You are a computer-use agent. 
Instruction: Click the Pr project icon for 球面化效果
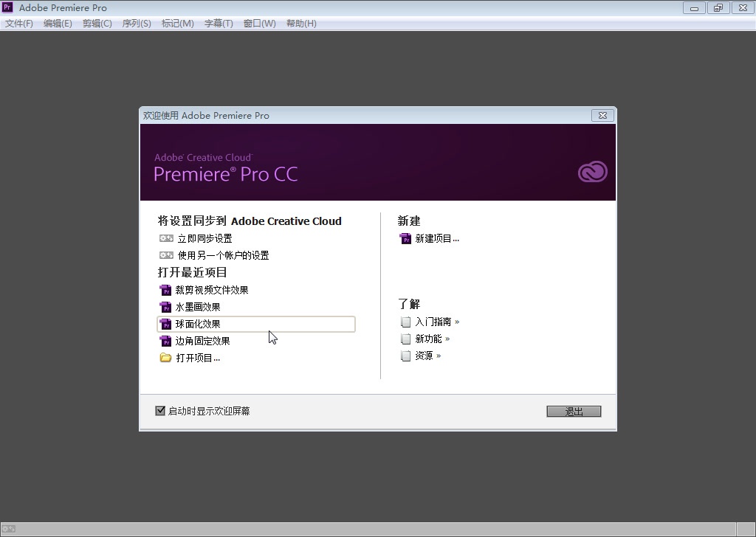pyautogui.click(x=165, y=324)
